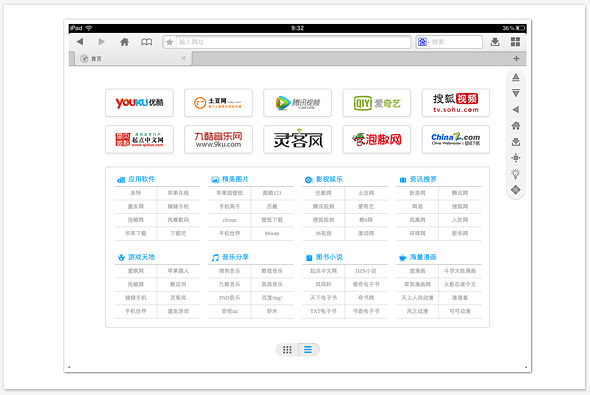This screenshot has height=395, width=590.
Task: Click the music note icon beside 音乐分享
Action: [215, 257]
